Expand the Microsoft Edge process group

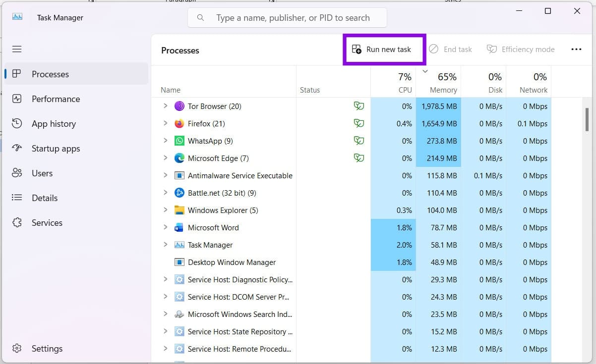pyautogui.click(x=165, y=158)
